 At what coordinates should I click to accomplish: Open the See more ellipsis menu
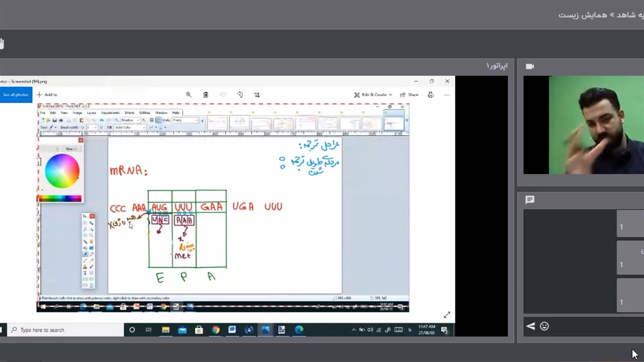point(447,95)
